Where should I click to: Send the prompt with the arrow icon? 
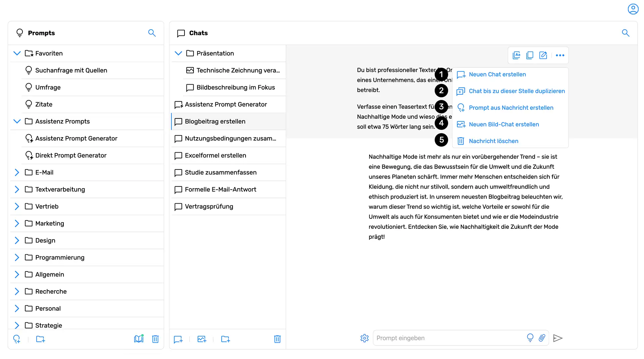coord(558,338)
